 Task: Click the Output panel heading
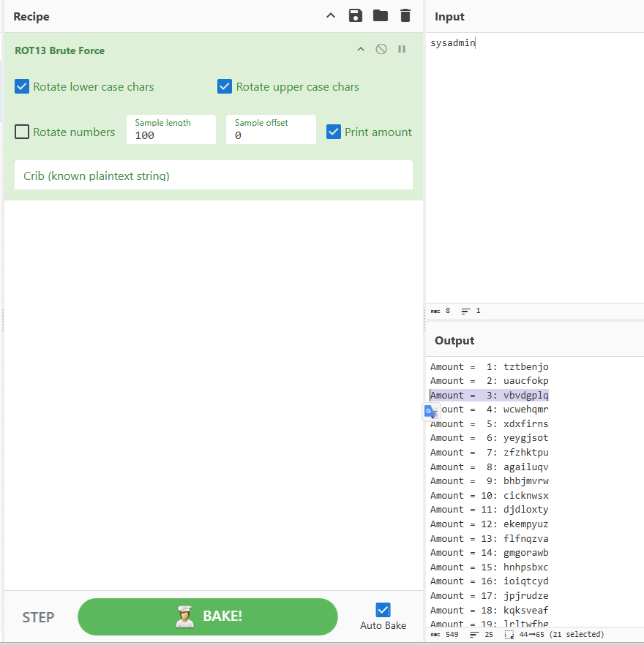454,341
